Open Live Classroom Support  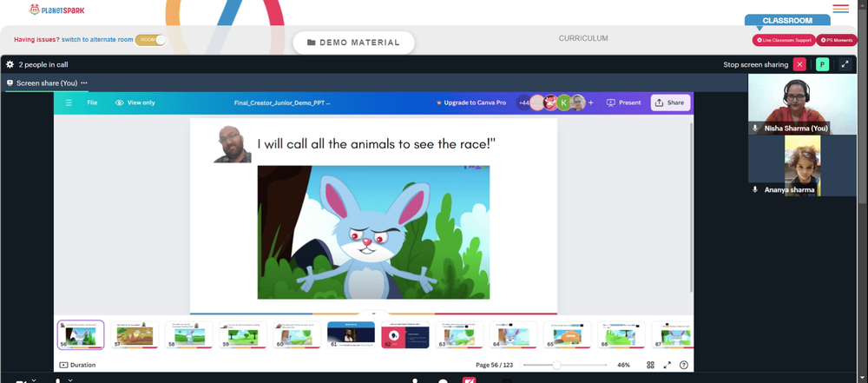pyautogui.click(x=783, y=40)
